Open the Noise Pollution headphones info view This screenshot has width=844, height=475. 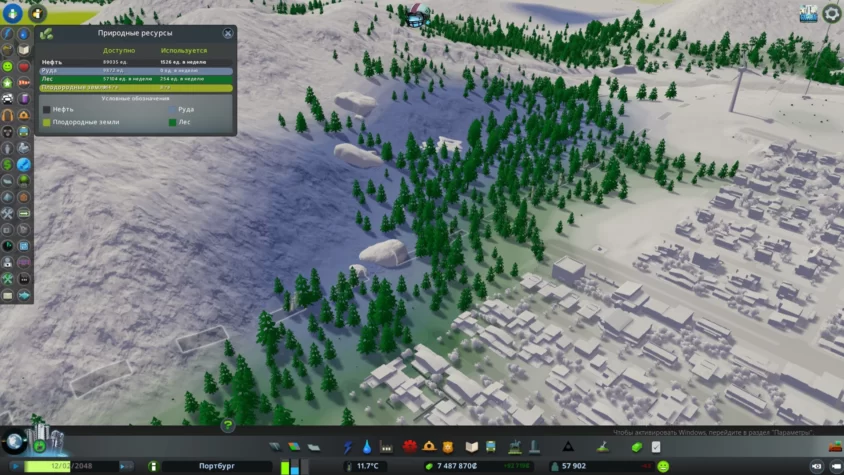(x=7, y=115)
